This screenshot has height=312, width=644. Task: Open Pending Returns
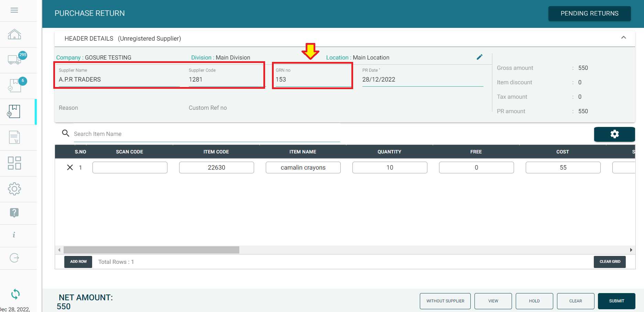(589, 13)
